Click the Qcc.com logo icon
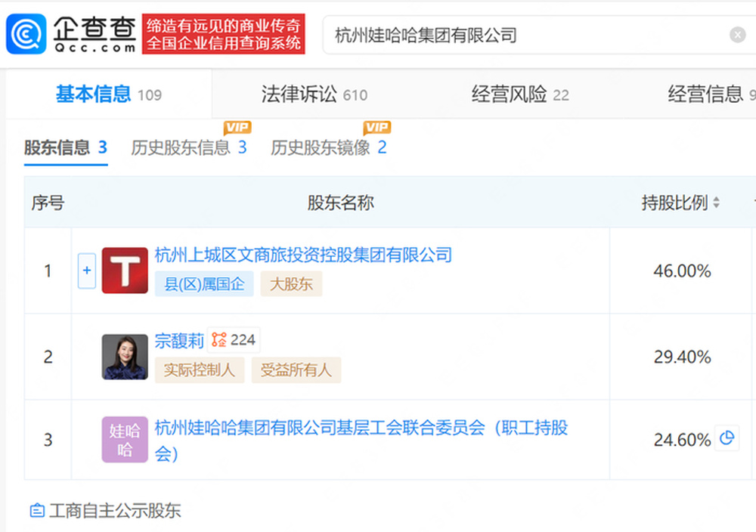Viewport: 756px width, 532px height. 26,34
